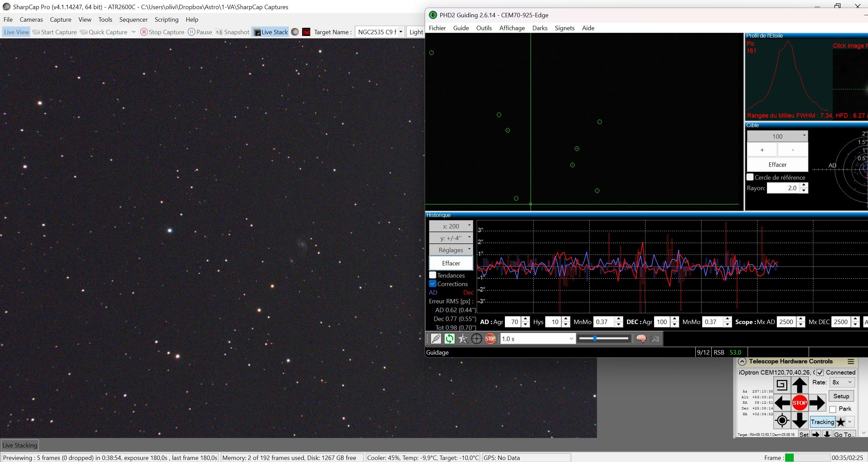The width and height of the screenshot is (868, 462).
Task: Toggle the Tracking button
Action: [x=822, y=422]
